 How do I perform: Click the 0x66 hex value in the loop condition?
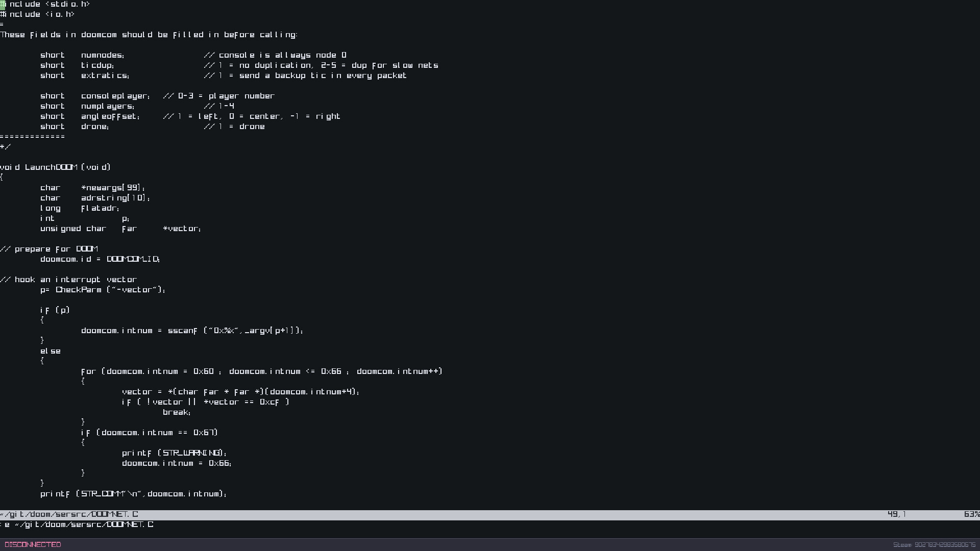[x=331, y=371]
